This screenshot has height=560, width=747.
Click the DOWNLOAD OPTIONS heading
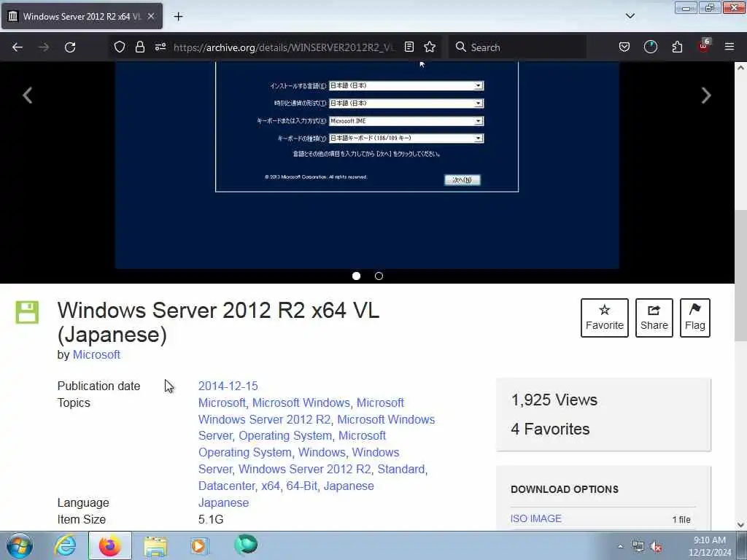click(x=565, y=489)
